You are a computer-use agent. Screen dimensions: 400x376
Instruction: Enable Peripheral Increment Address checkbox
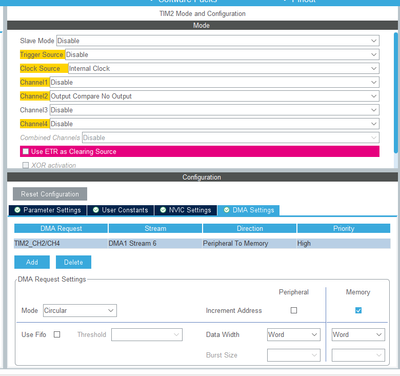pos(294,310)
